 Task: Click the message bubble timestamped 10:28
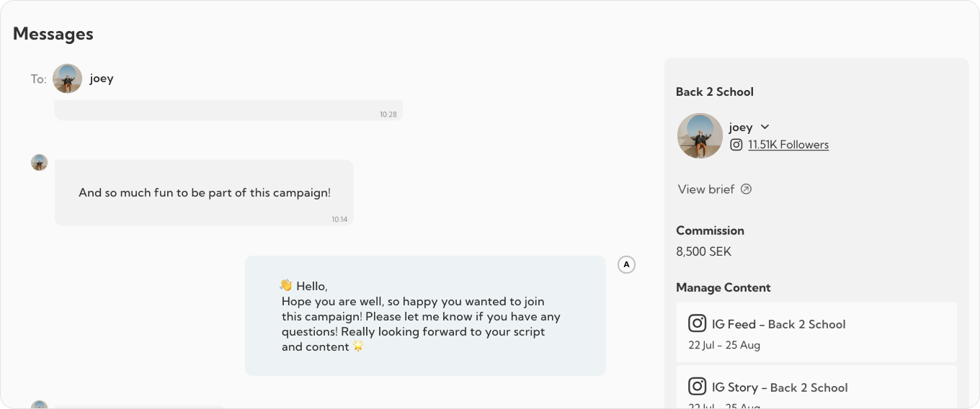click(228, 110)
